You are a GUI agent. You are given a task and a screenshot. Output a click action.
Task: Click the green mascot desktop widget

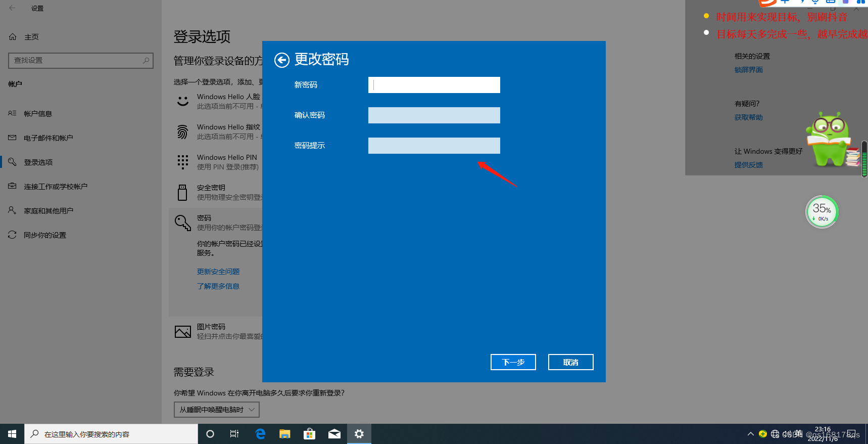tap(831, 140)
